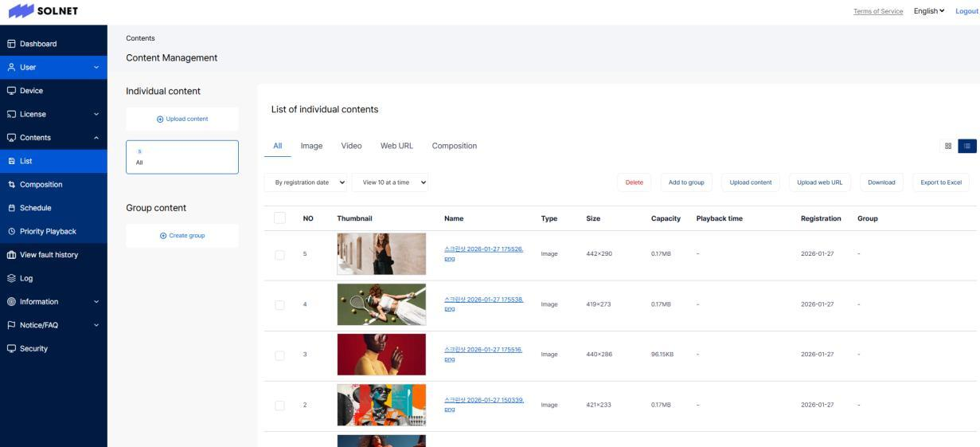The height and width of the screenshot is (447, 980).
Task: Collapse the Contents menu chevron
Action: (96, 138)
